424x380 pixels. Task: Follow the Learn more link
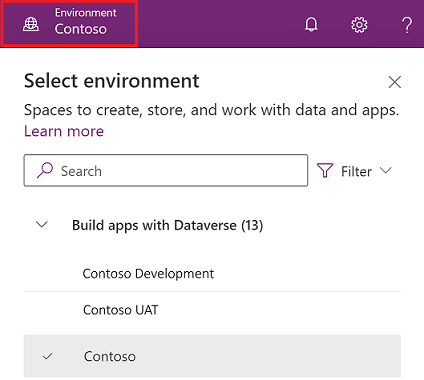[64, 131]
